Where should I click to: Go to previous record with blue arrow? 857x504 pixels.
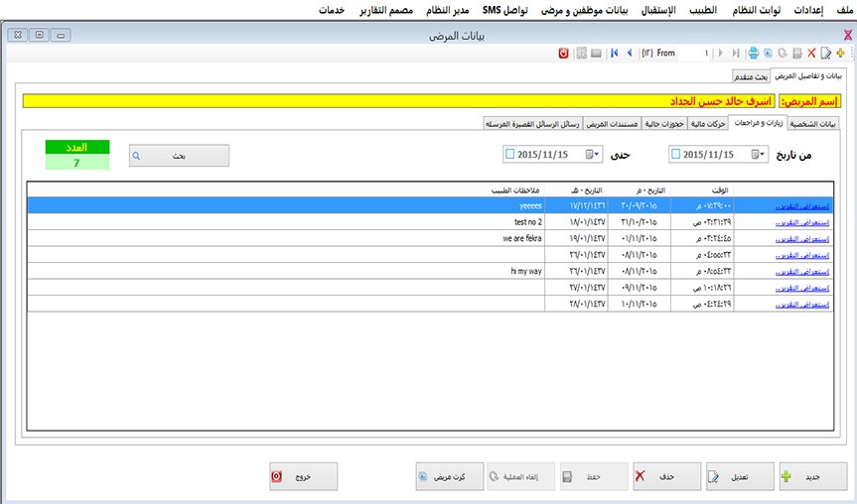tap(629, 53)
